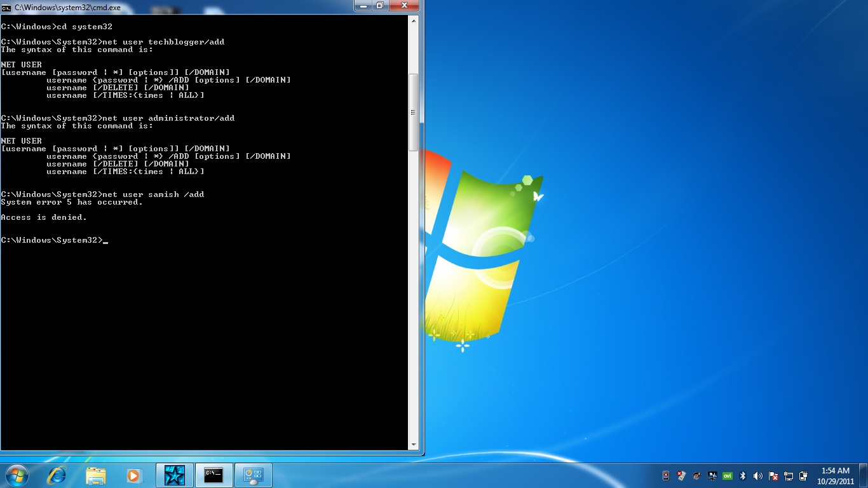The height and width of the screenshot is (488, 868).
Task: Click 'System error 5 has occurred.' text
Action: [72, 202]
